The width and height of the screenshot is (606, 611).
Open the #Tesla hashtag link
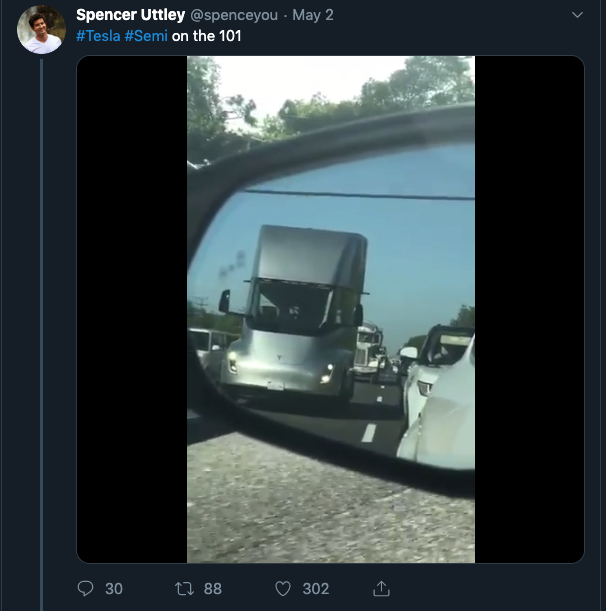click(98, 36)
